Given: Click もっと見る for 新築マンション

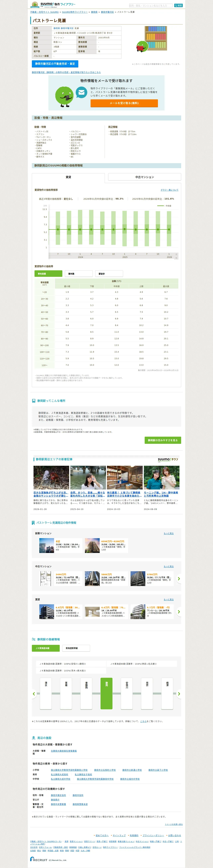Looking at the screenshot, I should (x=169, y=533).
